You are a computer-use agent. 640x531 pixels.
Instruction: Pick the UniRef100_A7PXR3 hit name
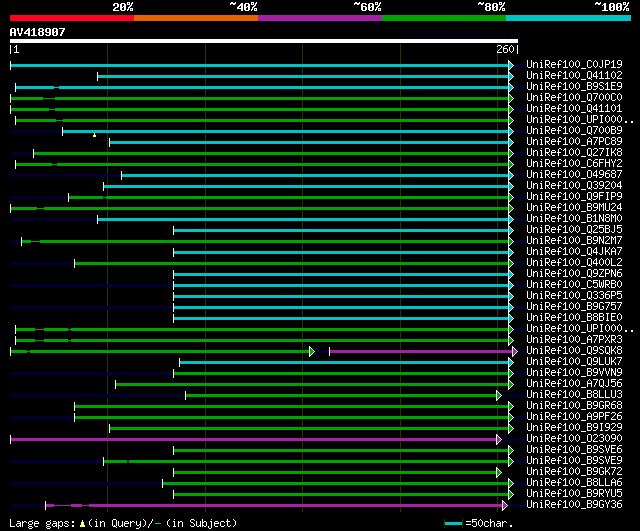point(574,340)
